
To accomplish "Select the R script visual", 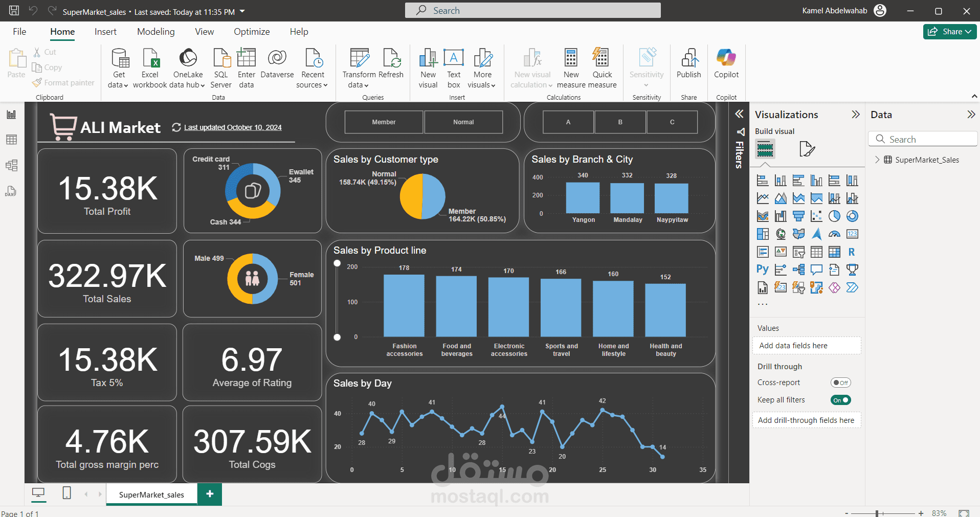I will 852,252.
